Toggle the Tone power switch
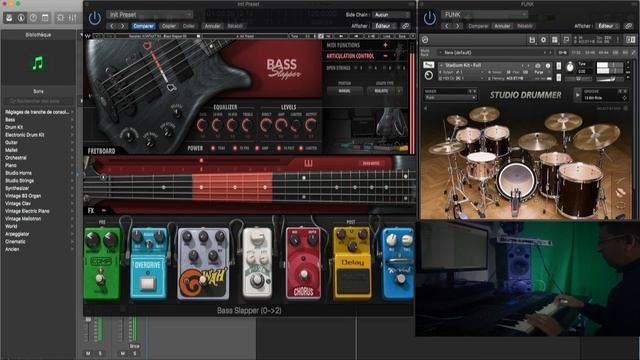Viewport: 640px width, 360px height. [x=213, y=148]
